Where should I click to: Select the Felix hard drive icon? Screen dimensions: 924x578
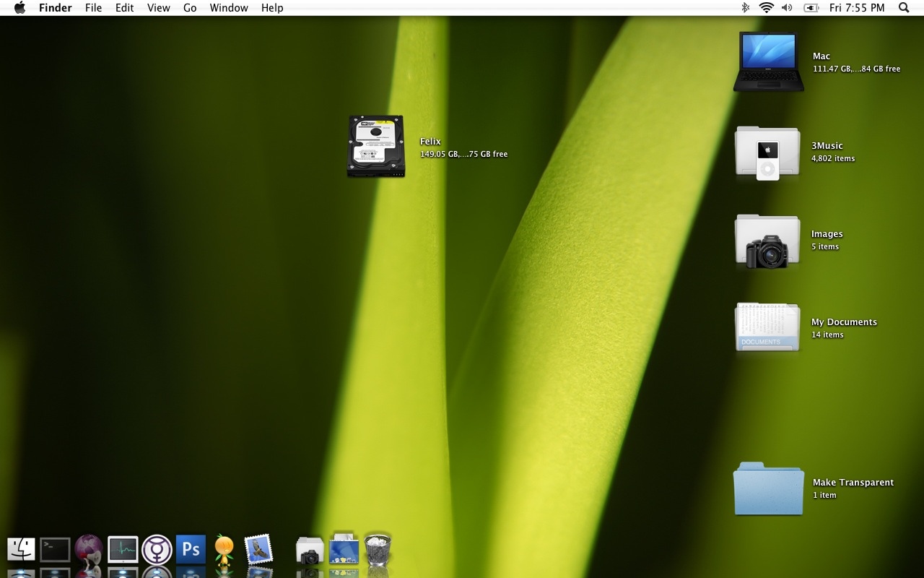(x=376, y=146)
